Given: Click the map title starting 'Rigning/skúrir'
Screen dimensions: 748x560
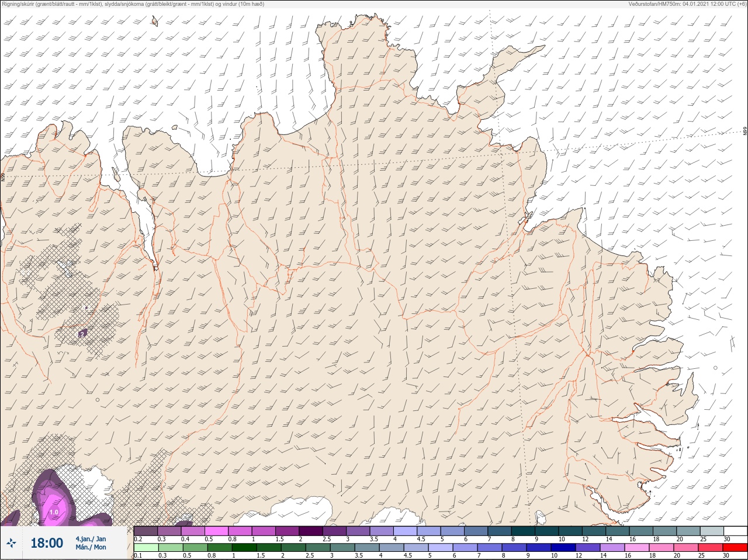Looking at the screenshot, I should click(x=133, y=4).
